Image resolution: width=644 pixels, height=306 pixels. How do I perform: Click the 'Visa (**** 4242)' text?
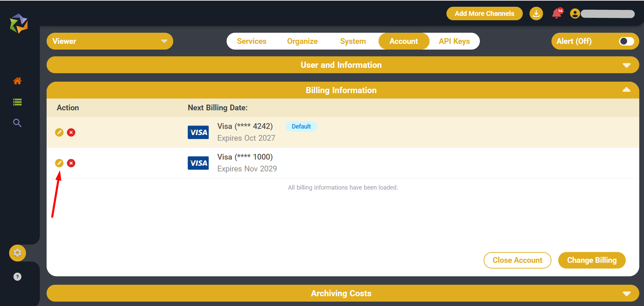pyautogui.click(x=245, y=126)
